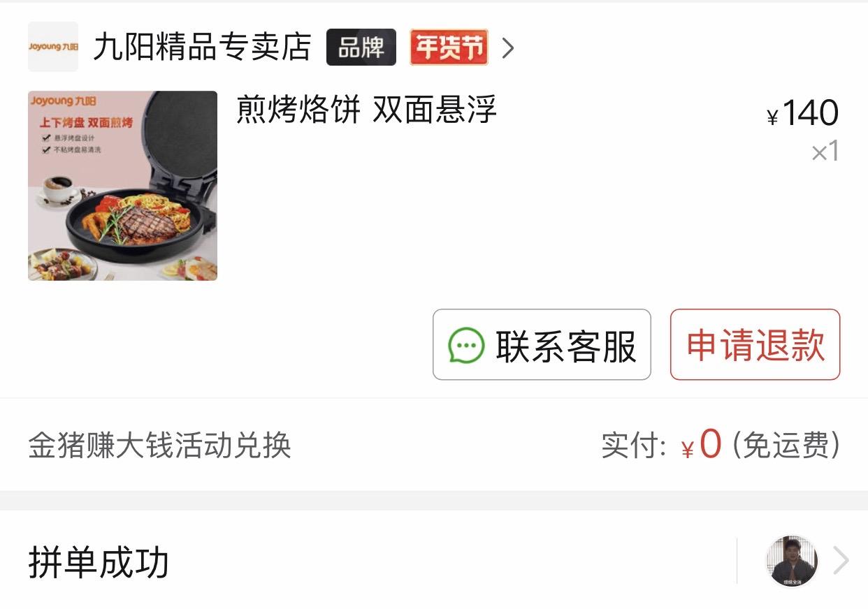The width and height of the screenshot is (868, 609).
Task: Expand store page via chevron after 年货节
Action: pos(508,47)
